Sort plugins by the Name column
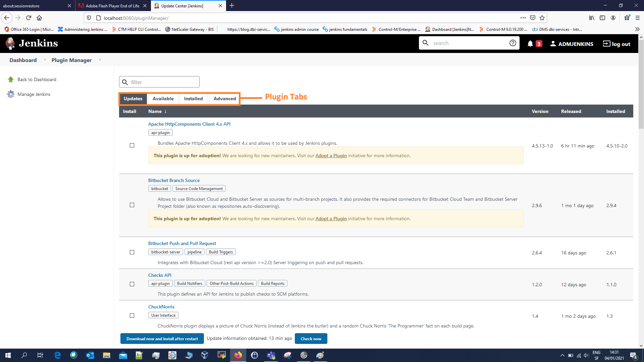Image resolution: width=644 pixels, height=362 pixels. point(157,111)
